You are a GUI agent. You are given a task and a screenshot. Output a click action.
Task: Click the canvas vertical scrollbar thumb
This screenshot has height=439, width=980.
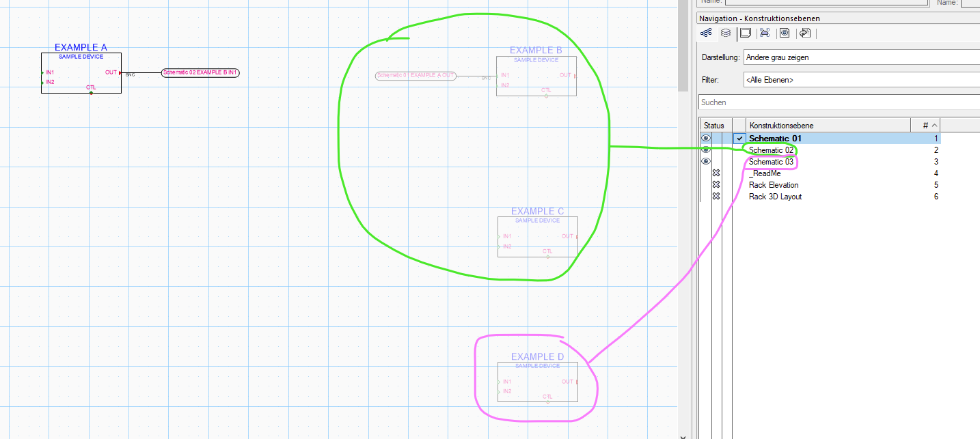click(x=683, y=48)
